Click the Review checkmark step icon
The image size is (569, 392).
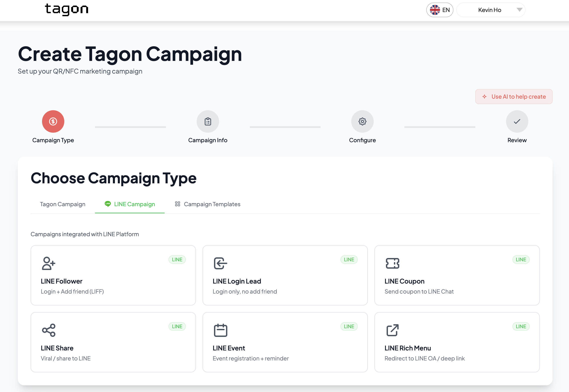coord(517,121)
